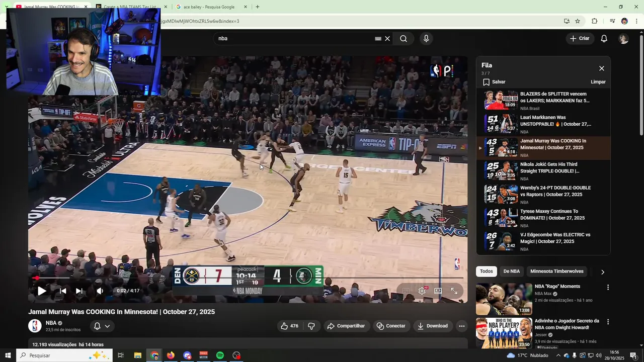Screen dimensions: 644x362
Task: Open Chrome three-dot menu
Action: click(x=636, y=21)
